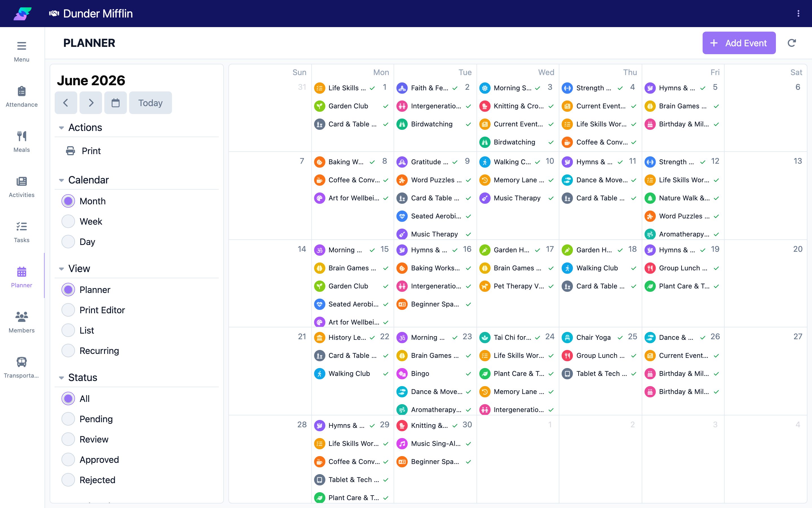The height and width of the screenshot is (508, 812).
Task: Collapse the View section
Action: pos(61,269)
